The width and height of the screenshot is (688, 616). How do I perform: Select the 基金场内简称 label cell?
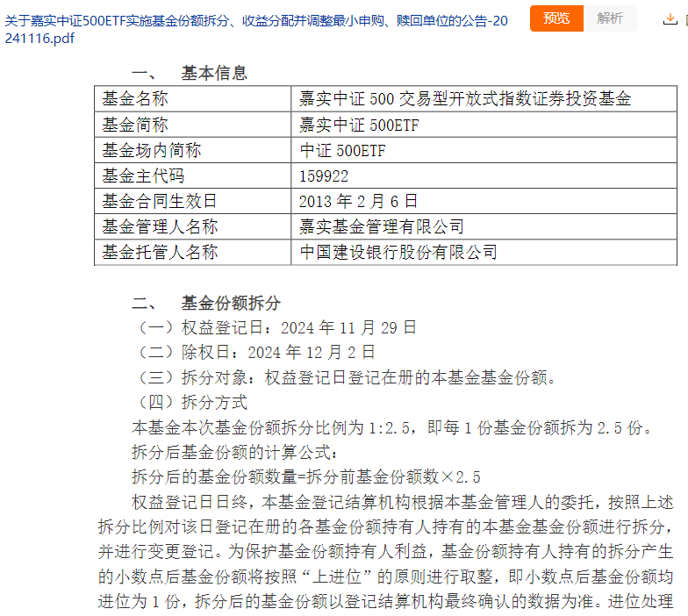(x=193, y=150)
